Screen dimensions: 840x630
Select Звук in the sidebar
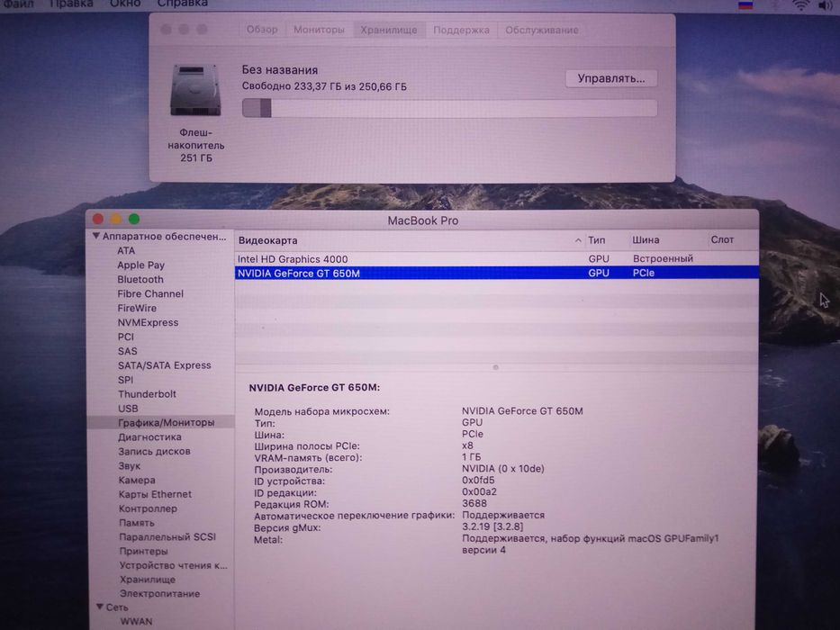click(x=130, y=466)
